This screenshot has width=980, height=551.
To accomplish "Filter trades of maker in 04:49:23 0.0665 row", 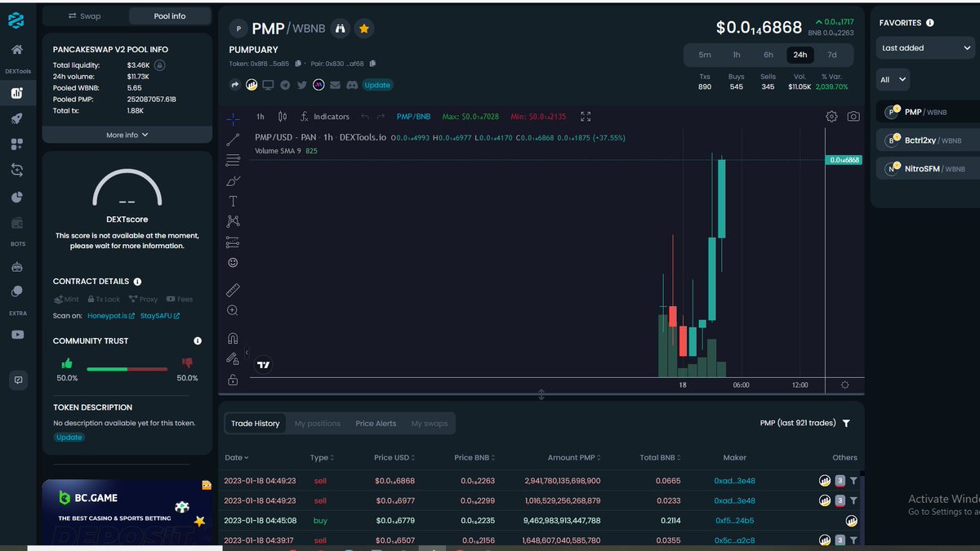I will point(853,481).
